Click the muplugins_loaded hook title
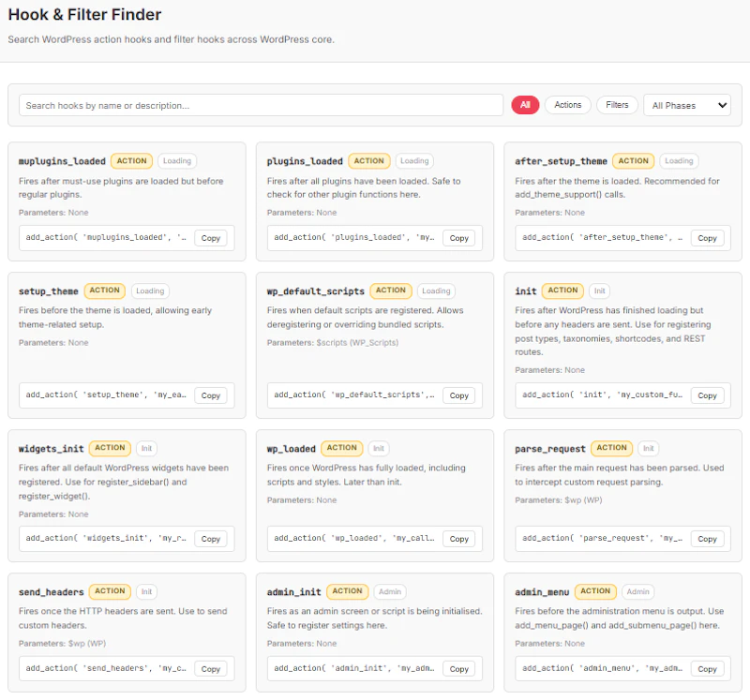 62,161
